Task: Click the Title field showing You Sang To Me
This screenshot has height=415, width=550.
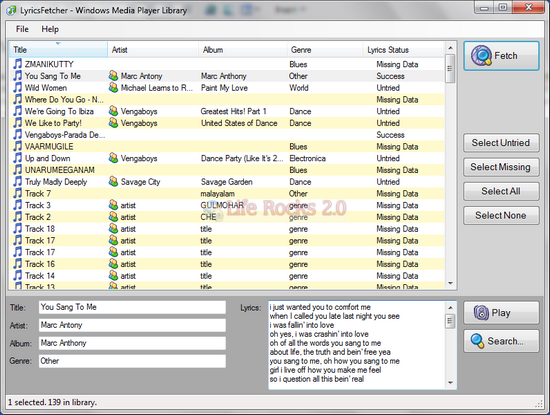Action: [x=132, y=307]
